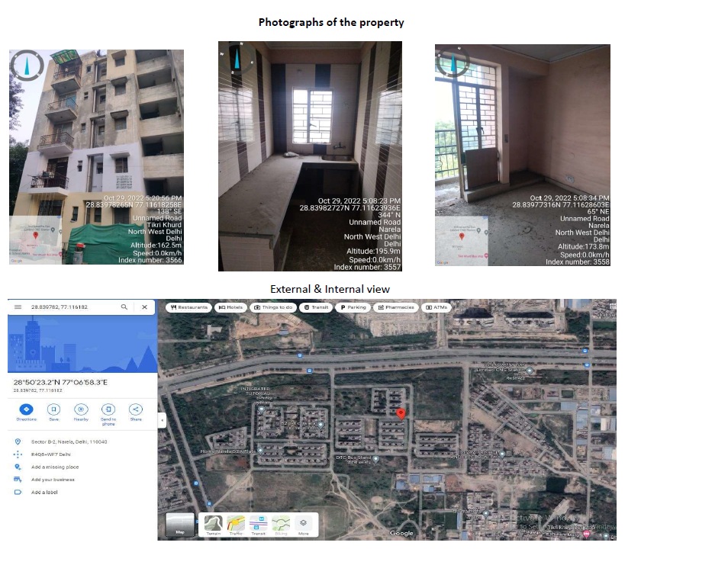Open the Google Maps hamburger menu
The image size is (728, 565).
coord(18,307)
